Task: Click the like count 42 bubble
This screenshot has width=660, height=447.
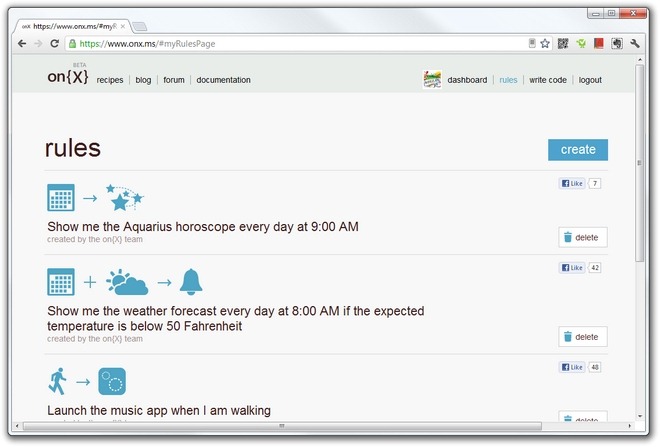Action: (x=595, y=268)
